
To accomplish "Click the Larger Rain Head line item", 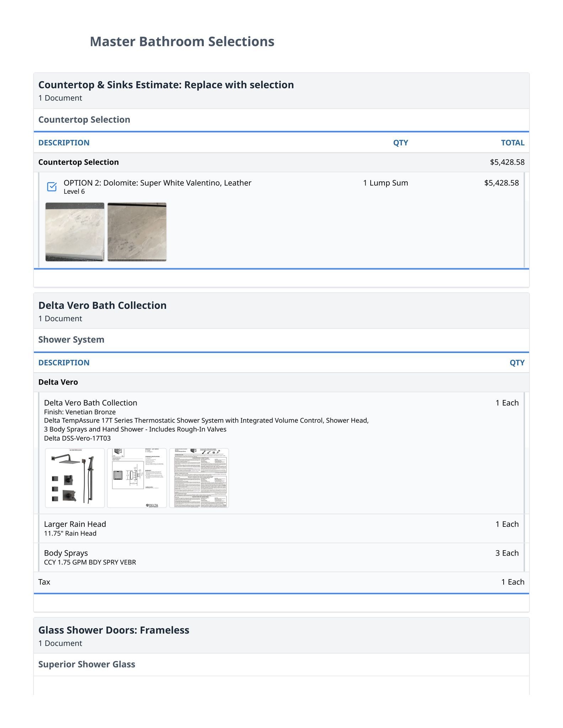I will pos(75,524).
